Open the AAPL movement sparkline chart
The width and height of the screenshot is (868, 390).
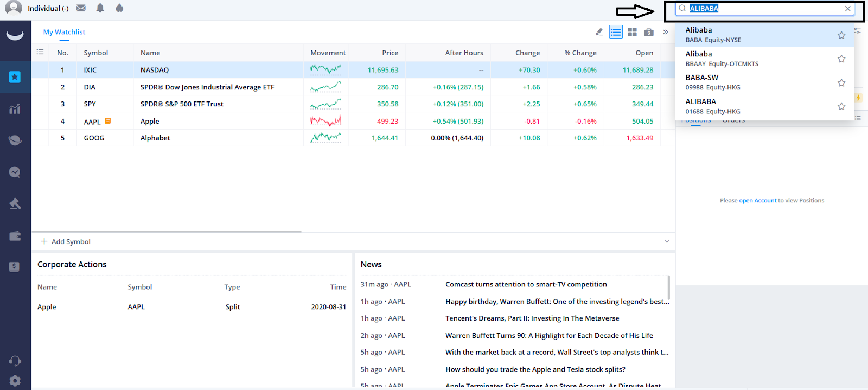point(325,120)
